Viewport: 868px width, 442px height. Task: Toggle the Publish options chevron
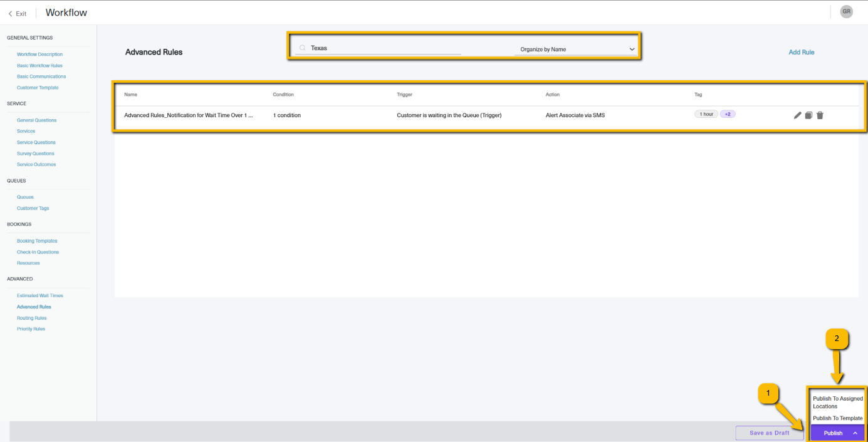[855, 433]
